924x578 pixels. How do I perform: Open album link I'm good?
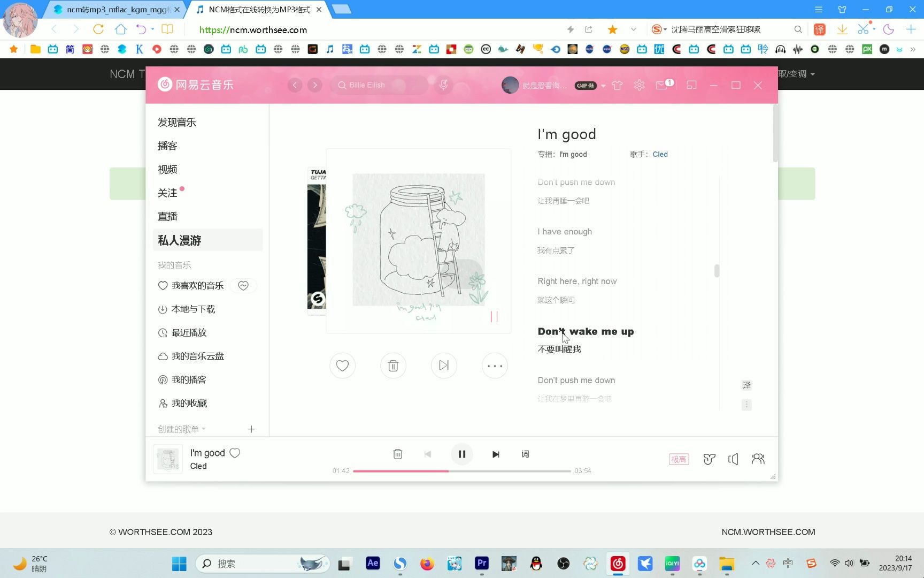(x=573, y=154)
